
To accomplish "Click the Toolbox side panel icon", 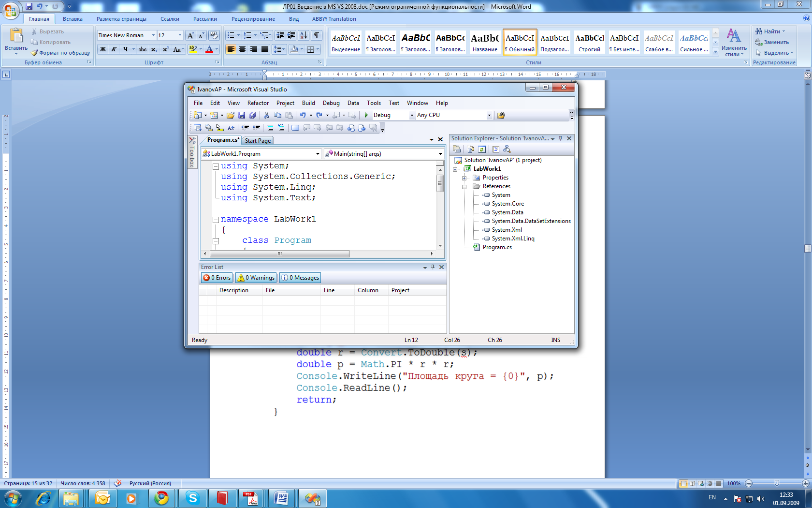I will (192, 152).
